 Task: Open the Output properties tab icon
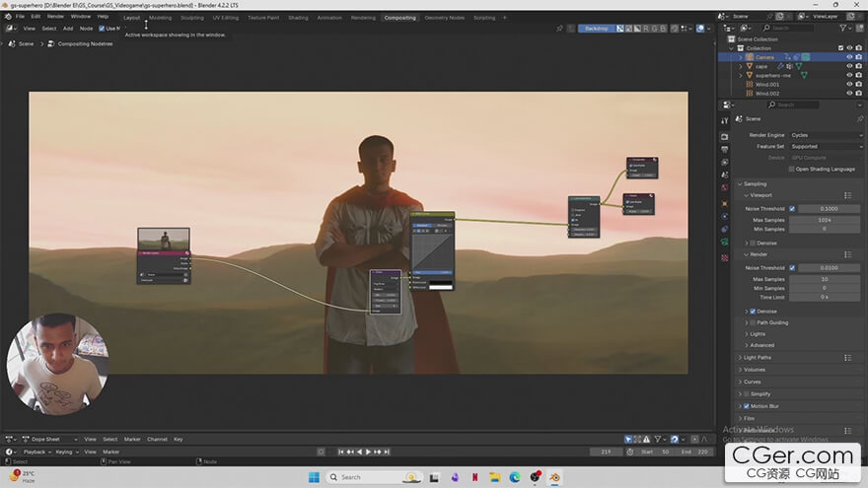click(x=725, y=150)
